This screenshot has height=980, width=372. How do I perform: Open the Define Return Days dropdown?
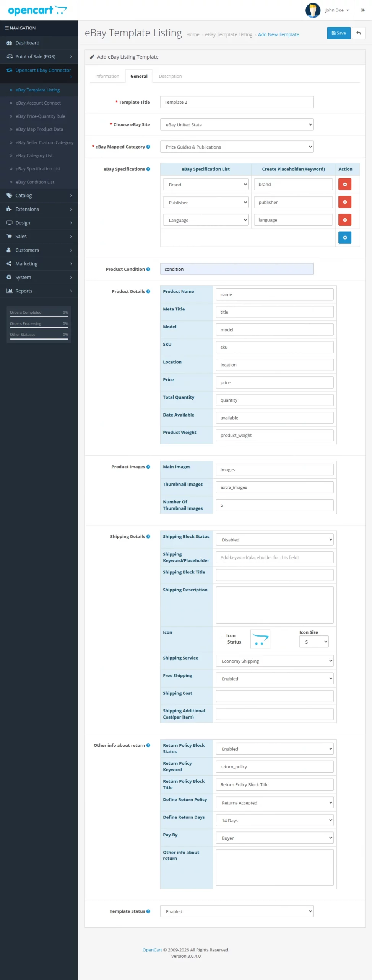(x=275, y=820)
